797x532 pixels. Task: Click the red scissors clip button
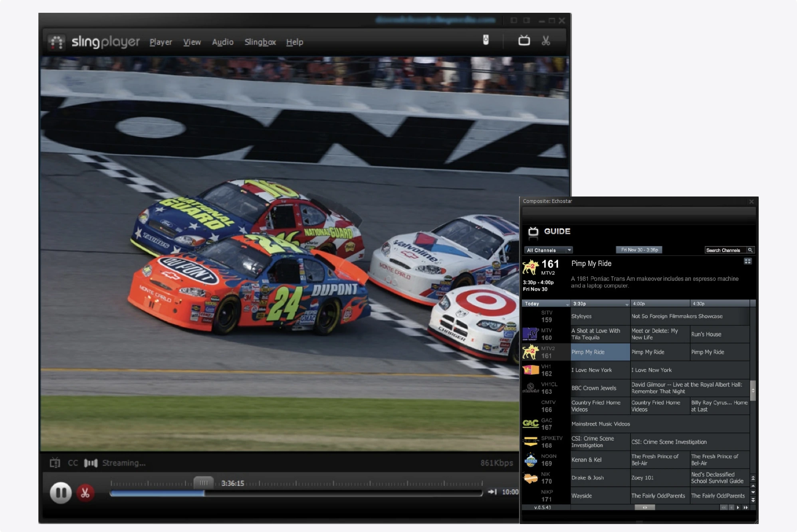pyautogui.click(x=85, y=493)
